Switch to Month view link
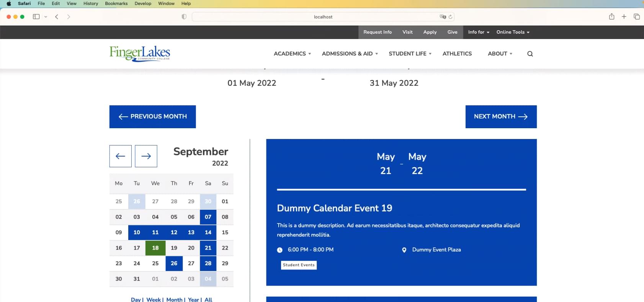This screenshot has width=644, height=302. [174, 299]
